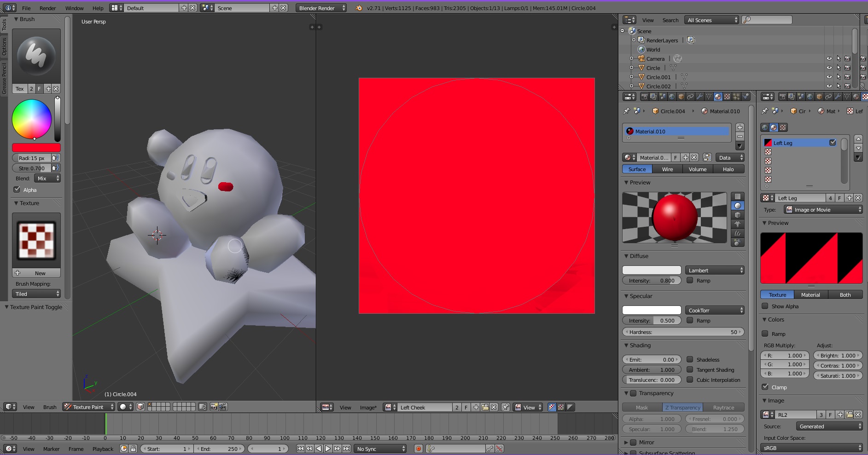Open the Texture tab in left properties panel
Viewport: 868px width, 455px height.
[x=727, y=97]
